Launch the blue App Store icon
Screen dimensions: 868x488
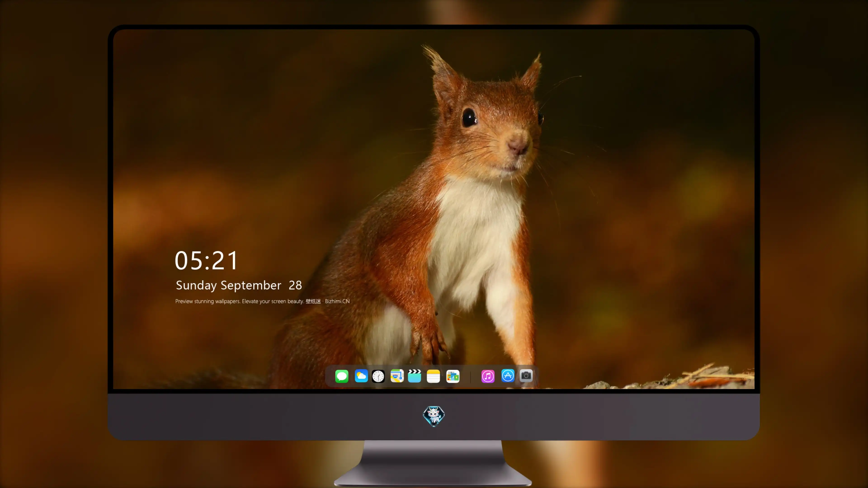508,375
